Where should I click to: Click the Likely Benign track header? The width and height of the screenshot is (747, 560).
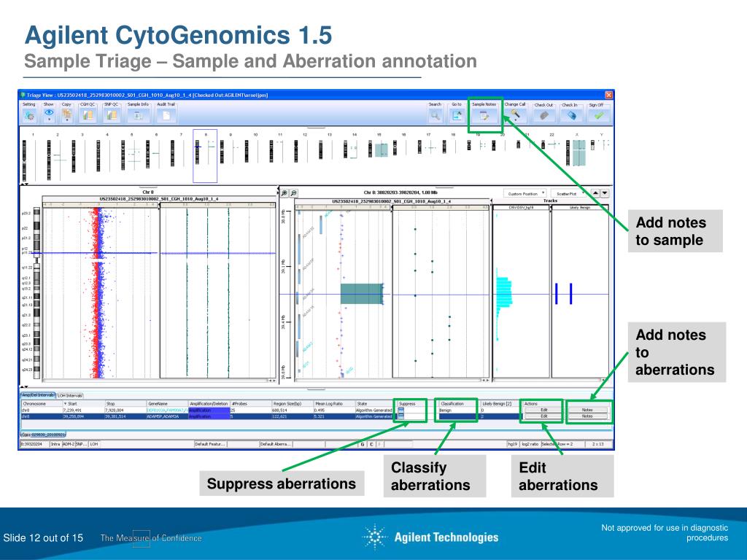(x=580, y=208)
